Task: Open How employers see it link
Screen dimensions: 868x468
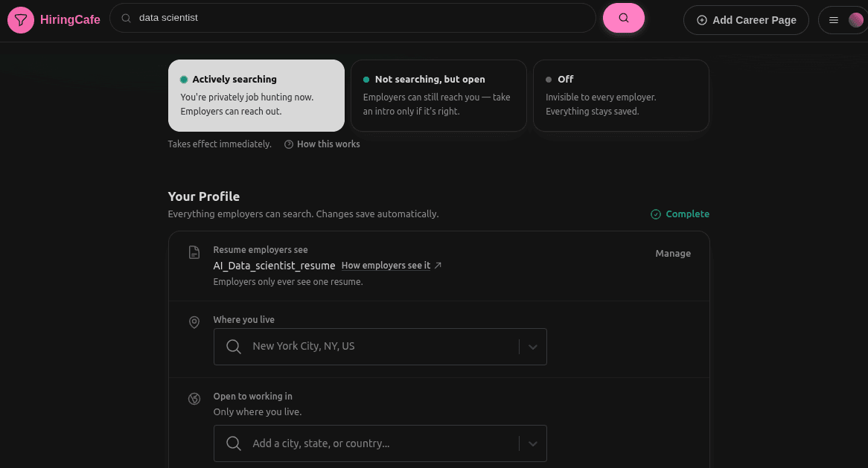Action: pyautogui.click(x=386, y=266)
